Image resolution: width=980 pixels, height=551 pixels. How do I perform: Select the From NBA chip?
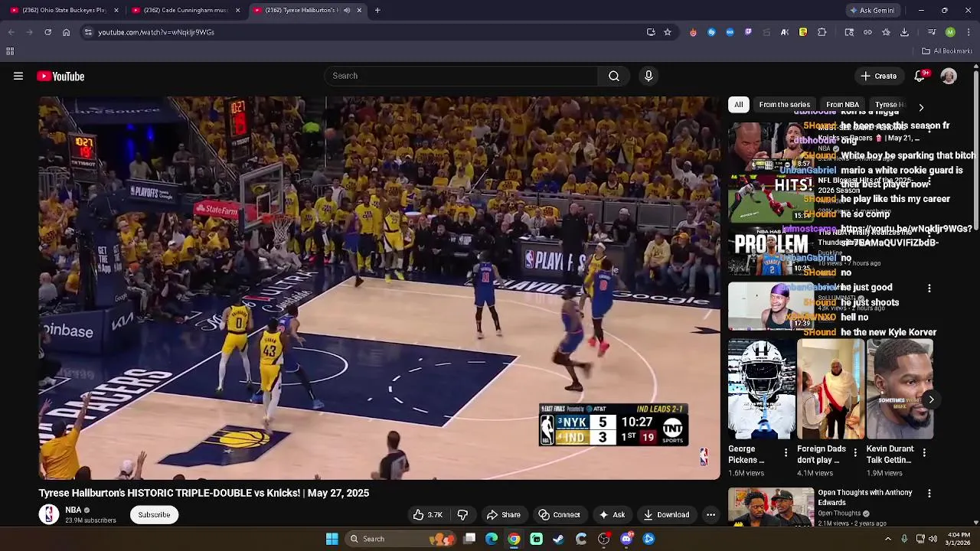(x=842, y=104)
